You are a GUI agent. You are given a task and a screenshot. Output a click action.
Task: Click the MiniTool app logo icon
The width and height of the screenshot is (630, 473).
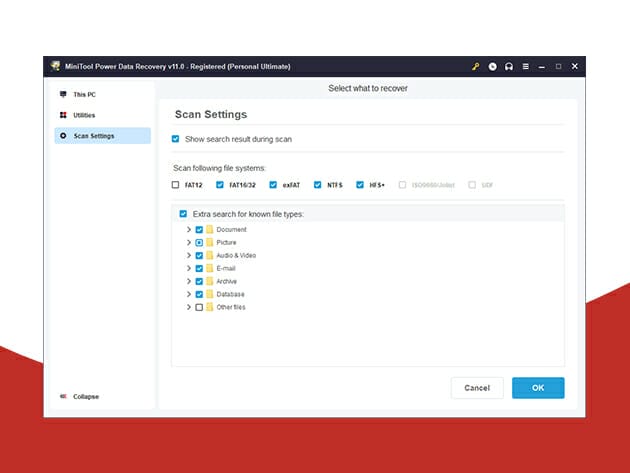(56, 67)
